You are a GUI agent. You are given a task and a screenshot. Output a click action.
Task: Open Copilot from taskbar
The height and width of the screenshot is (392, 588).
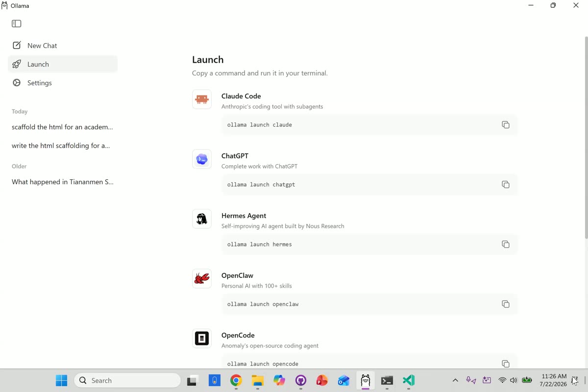pos(279,380)
